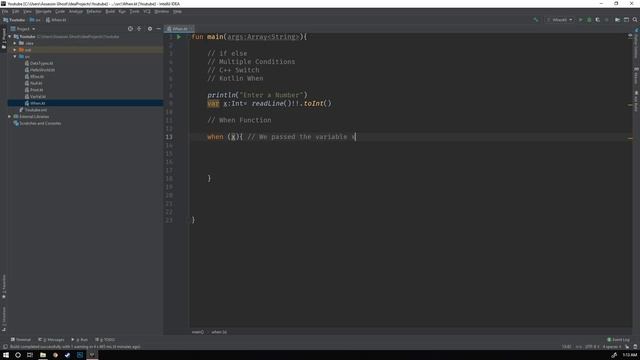The image size is (640, 360).
Task: Open File Explorer from taskbar
Action: point(42,355)
